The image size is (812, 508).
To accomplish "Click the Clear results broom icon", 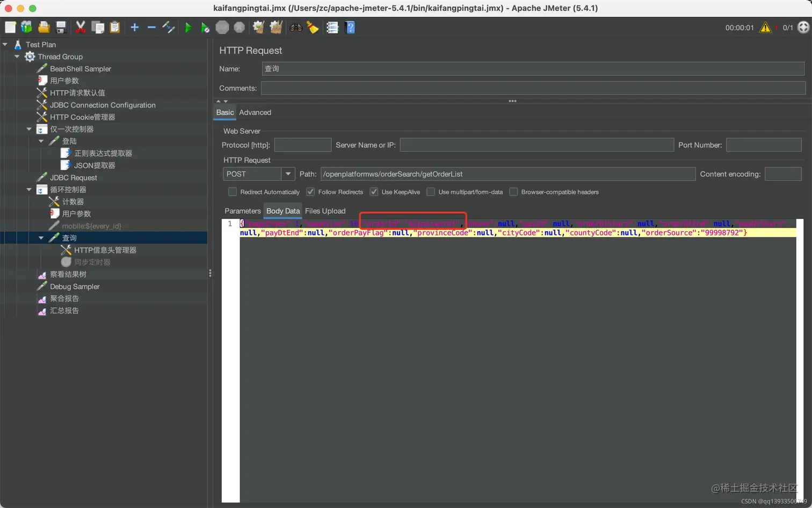I will (259, 27).
